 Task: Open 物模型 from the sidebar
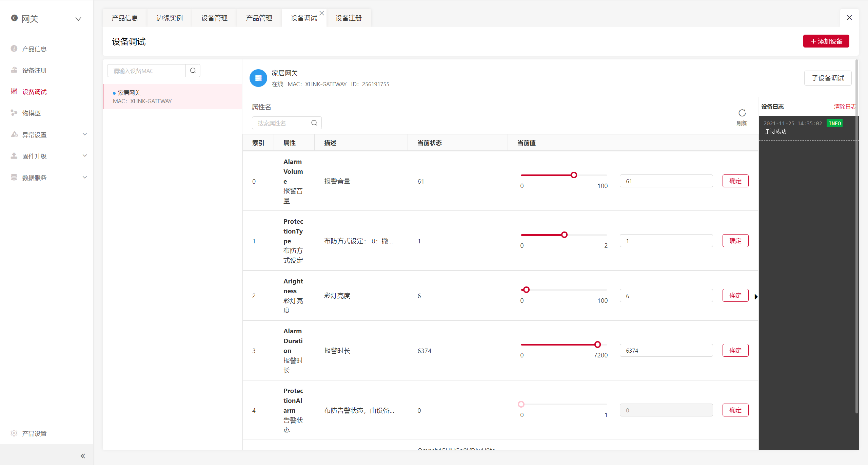click(31, 113)
